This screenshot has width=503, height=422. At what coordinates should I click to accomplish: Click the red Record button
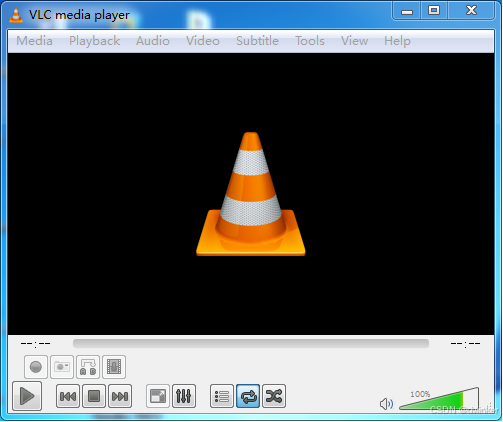36,367
